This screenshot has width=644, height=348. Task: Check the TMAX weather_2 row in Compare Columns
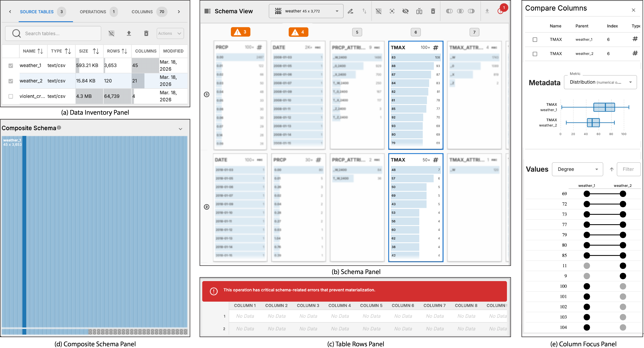(535, 54)
